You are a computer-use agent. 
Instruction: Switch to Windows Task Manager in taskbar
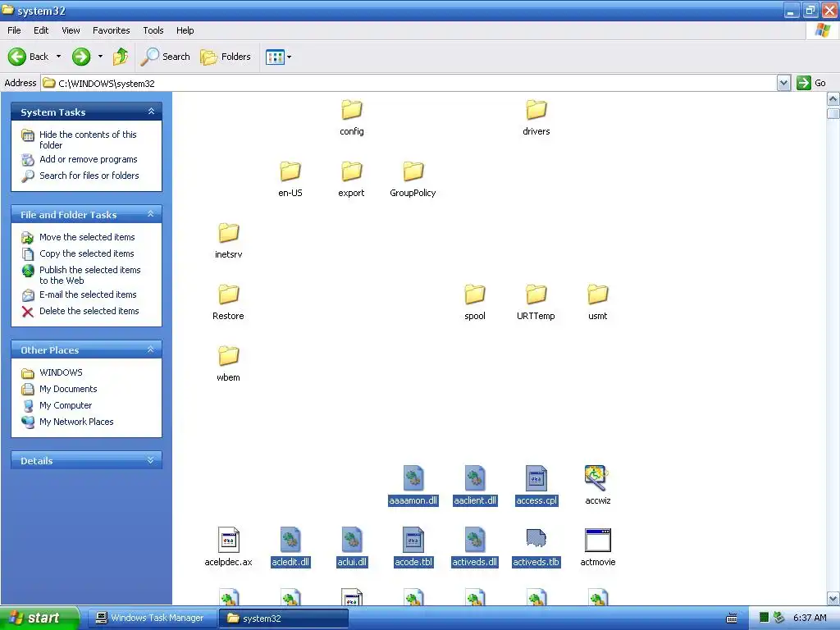(x=151, y=618)
